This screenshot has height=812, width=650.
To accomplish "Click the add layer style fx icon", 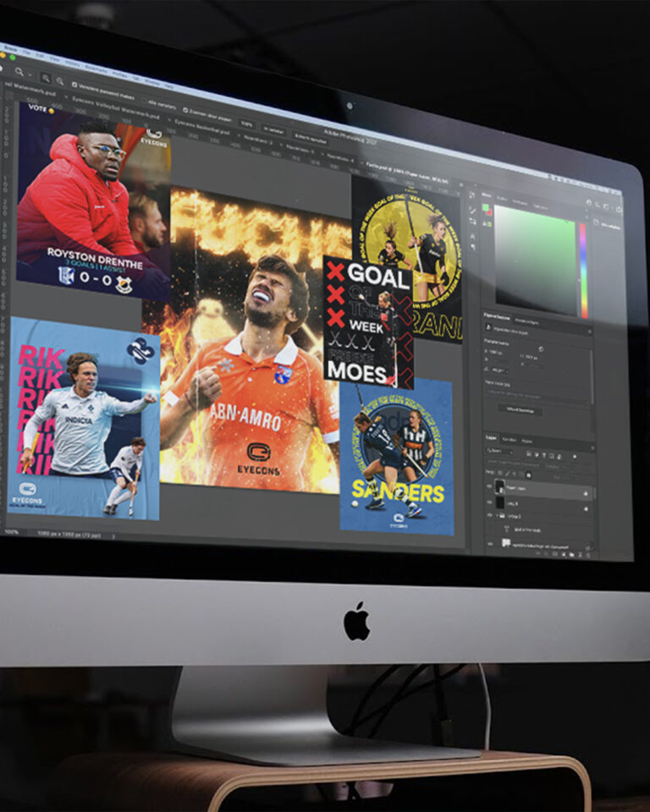I will 546,553.
